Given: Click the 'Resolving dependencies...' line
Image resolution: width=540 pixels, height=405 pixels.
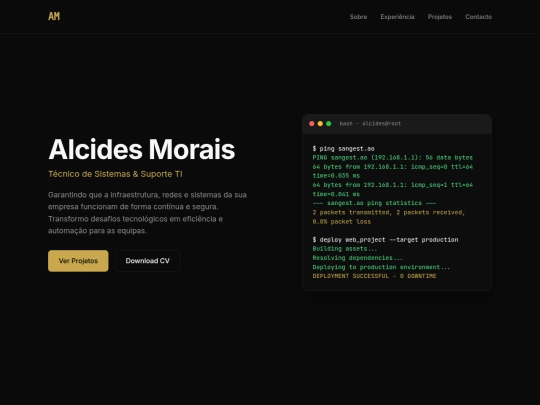Looking at the screenshot, I should coord(357,258).
